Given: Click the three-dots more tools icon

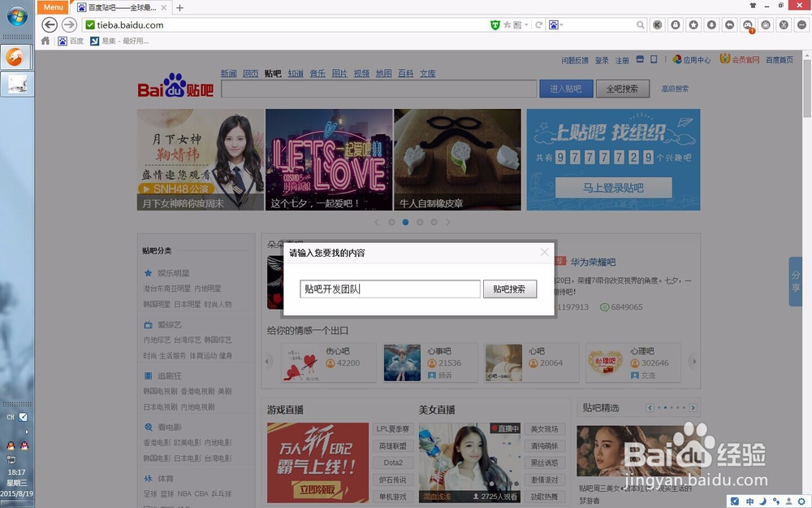Looking at the screenshot, I should click(x=801, y=25).
